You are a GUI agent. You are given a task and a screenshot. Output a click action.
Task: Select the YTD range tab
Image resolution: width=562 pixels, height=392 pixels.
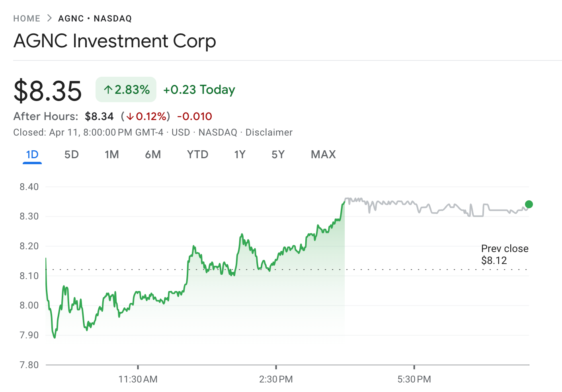198,154
